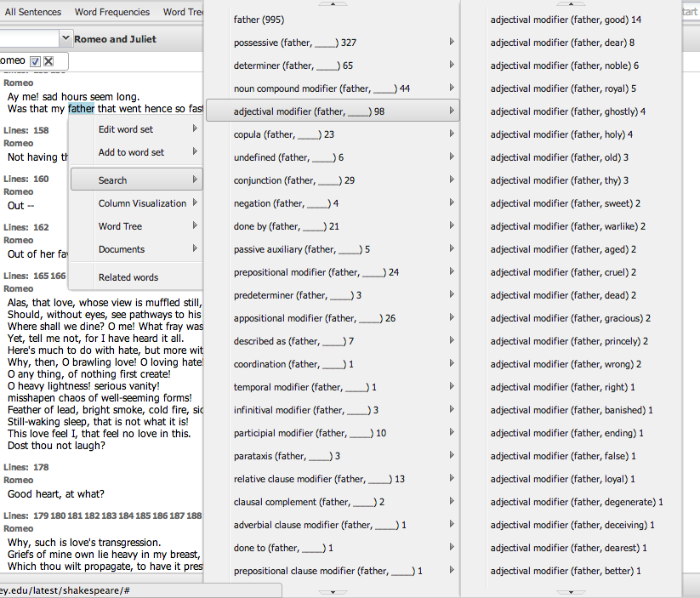Open prepositional clause modifier (father) 1

pos(333,571)
